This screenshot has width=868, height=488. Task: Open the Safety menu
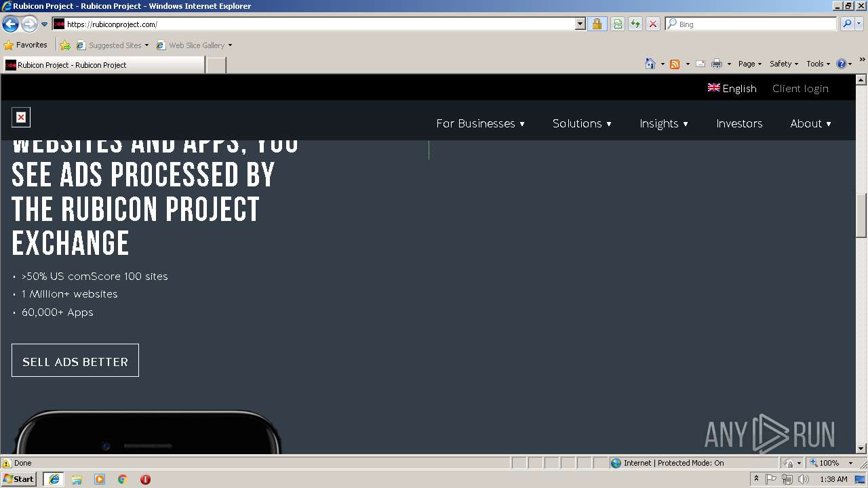tap(784, 64)
